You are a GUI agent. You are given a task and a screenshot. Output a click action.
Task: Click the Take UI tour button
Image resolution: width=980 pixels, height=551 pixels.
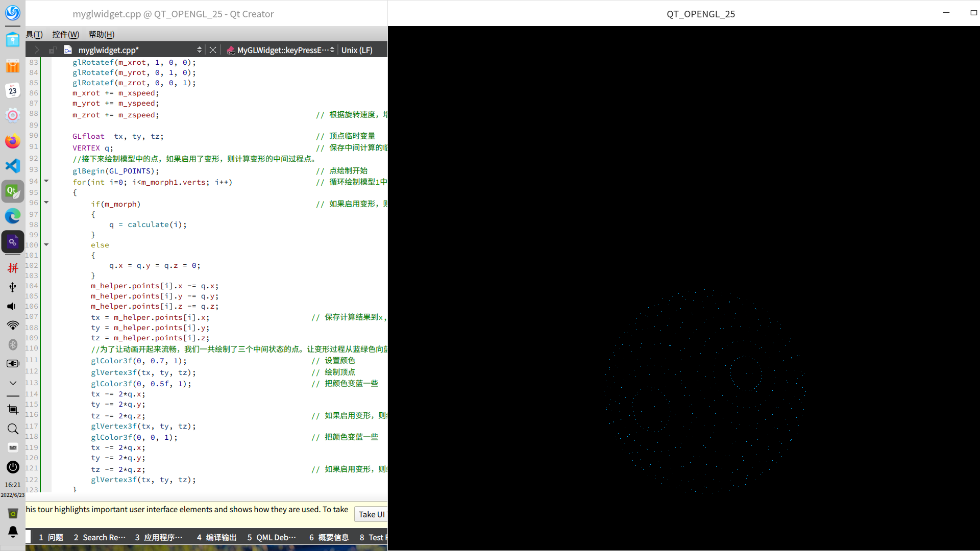(x=371, y=514)
